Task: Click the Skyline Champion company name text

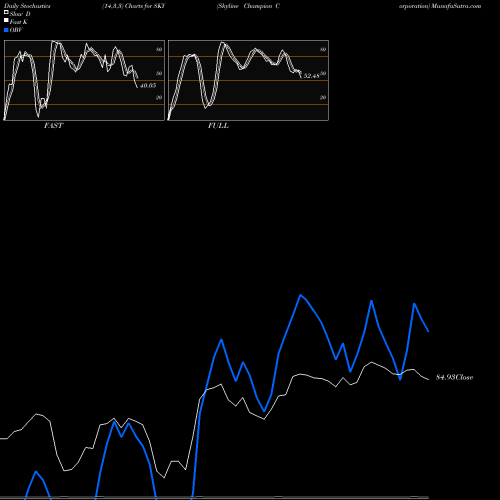Action: point(248,6)
